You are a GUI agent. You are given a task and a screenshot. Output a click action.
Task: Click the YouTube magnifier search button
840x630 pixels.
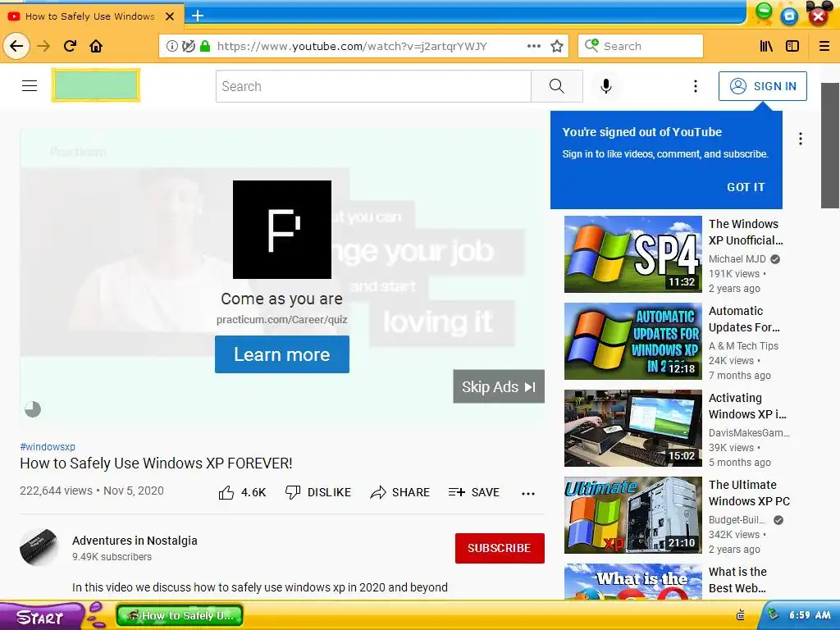(557, 86)
